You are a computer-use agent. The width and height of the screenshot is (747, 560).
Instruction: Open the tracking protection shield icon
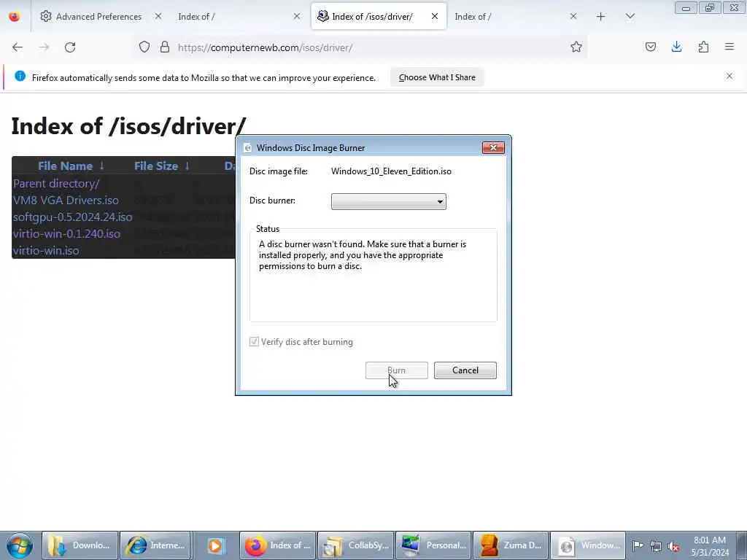(x=144, y=47)
